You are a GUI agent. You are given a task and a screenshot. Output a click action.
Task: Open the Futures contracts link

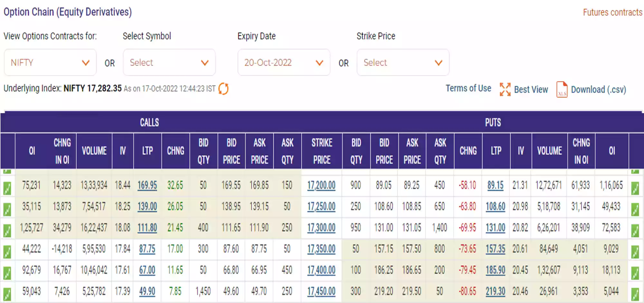[x=613, y=12]
